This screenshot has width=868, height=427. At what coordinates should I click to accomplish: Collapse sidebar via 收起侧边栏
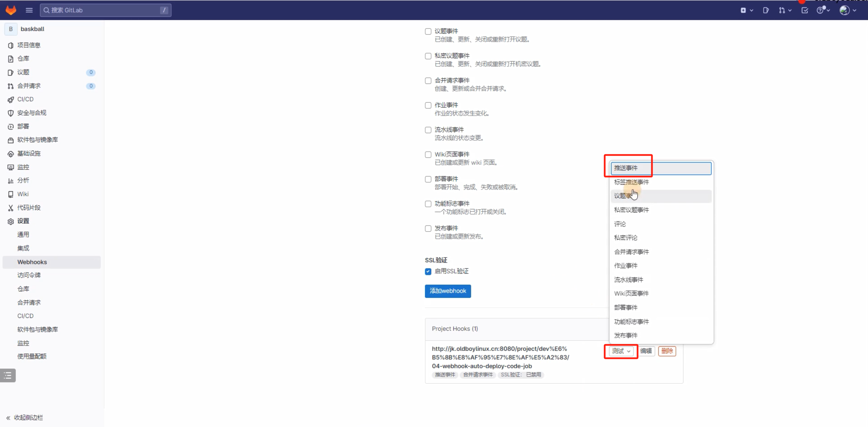(25, 417)
